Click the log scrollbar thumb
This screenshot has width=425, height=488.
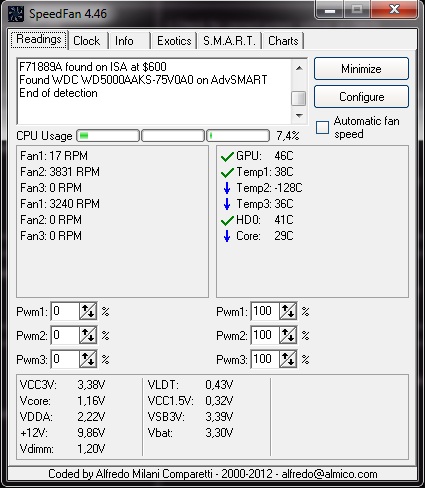(299, 99)
